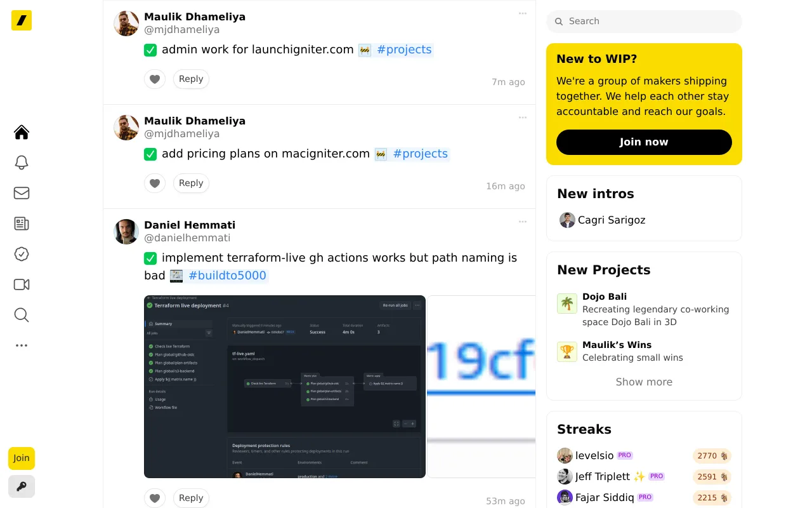Open Dojo Bali palm tree project icon
This screenshot has width=812, height=508.
pyautogui.click(x=567, y=304)
